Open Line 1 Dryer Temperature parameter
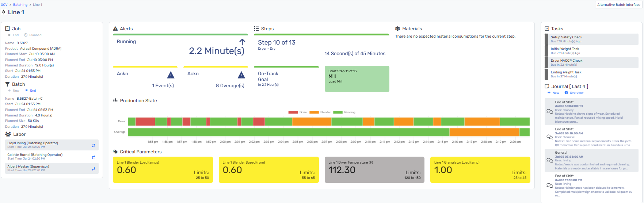Screen dimensions: 644x203 (x=374, y=170)
